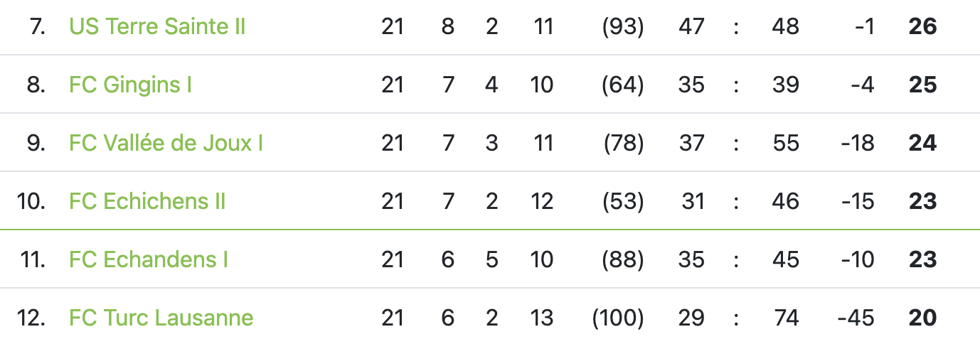Click the FC Echandens I team name
This screenshot has width=980, height=344.
149,260
